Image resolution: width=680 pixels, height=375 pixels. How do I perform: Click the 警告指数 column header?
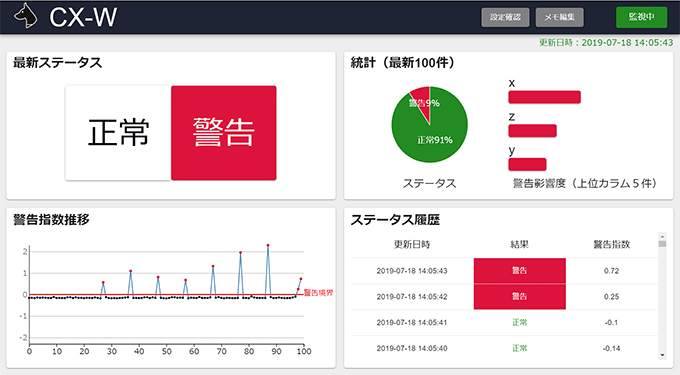coord(611,245)
